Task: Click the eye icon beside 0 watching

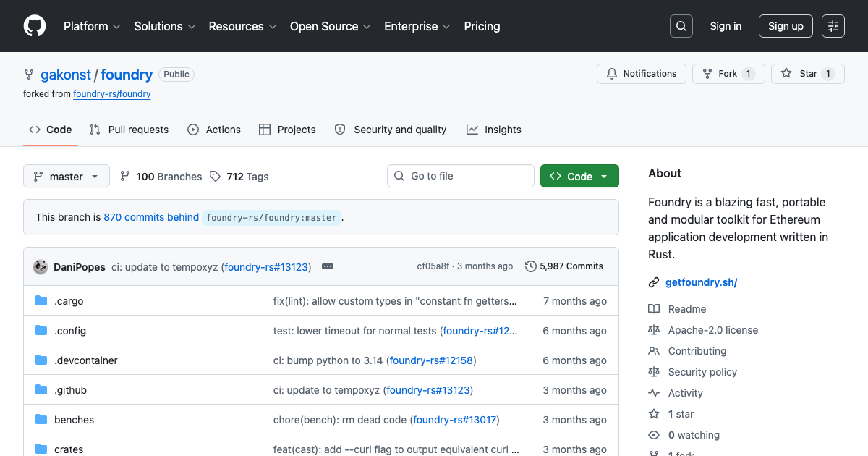Action: pos(654,435)
